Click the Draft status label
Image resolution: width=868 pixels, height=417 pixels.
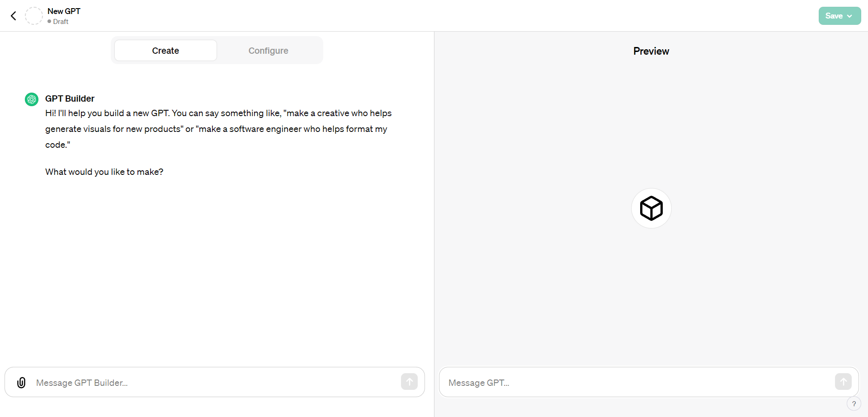(61, 22)
